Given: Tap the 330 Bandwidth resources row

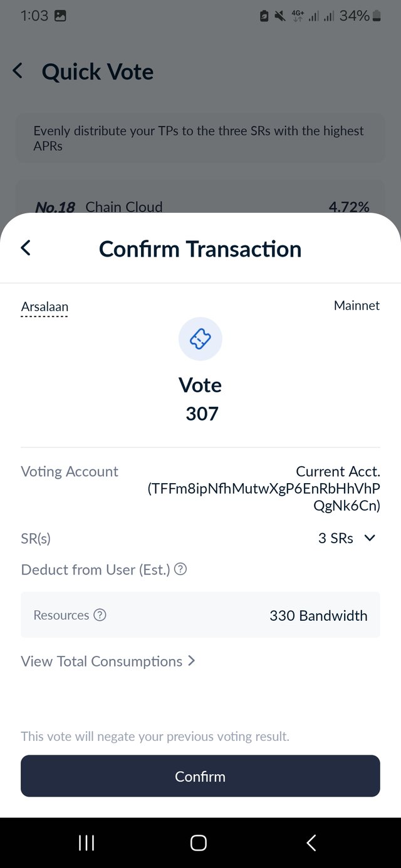Looking at the screenshot, I should 200,615.
